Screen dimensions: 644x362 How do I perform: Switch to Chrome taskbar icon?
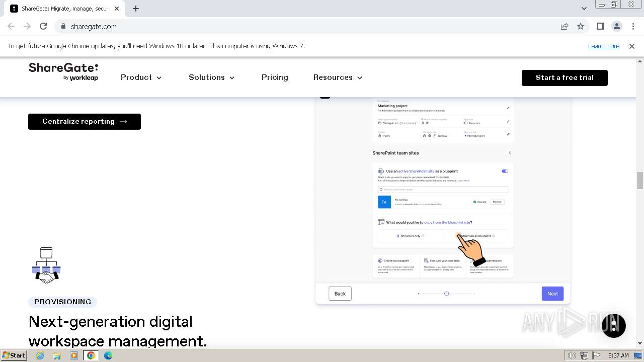[x=91, y=355]
